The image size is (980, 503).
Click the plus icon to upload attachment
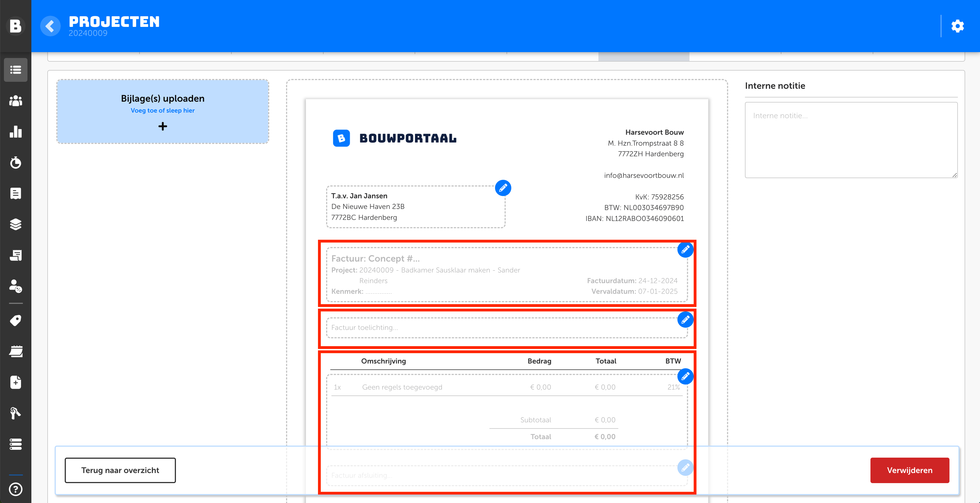pyautogui.click(x=162, y=126)
